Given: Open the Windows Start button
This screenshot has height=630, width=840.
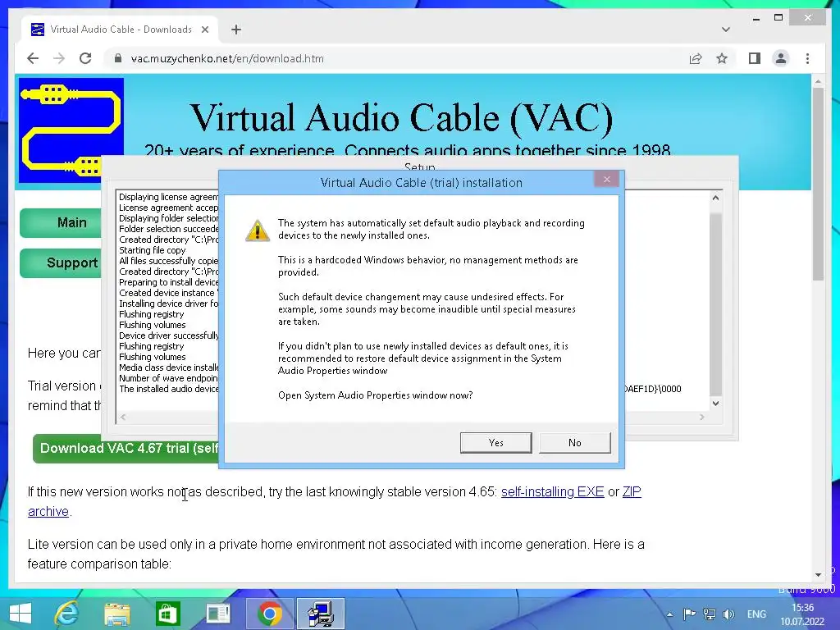Looking at the screenshot, I should click(x=21, y=614).
